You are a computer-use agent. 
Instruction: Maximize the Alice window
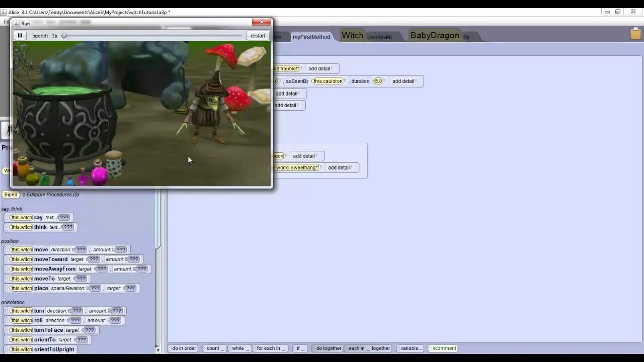(618, 12)
